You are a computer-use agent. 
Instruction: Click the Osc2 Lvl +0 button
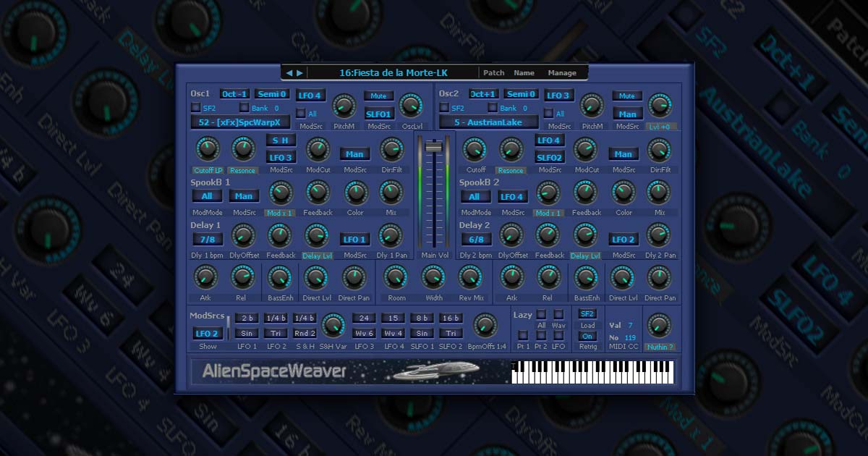click(x=660, y=127)
